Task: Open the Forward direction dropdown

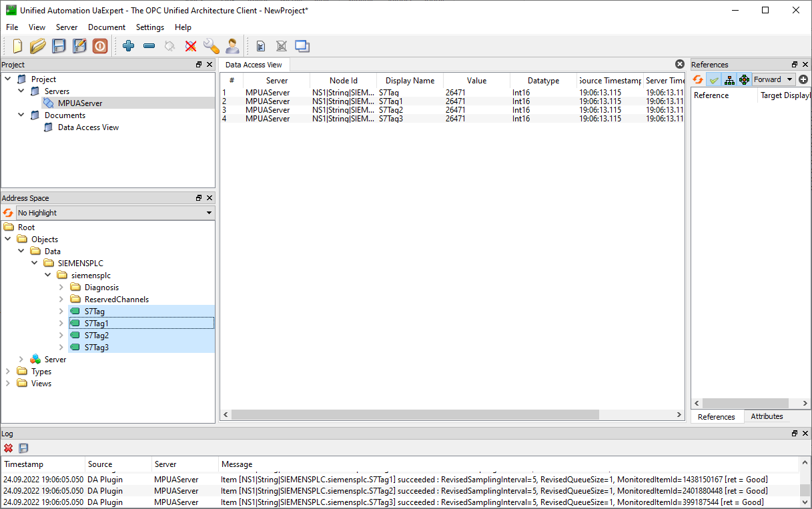Action: coord(774,79)
